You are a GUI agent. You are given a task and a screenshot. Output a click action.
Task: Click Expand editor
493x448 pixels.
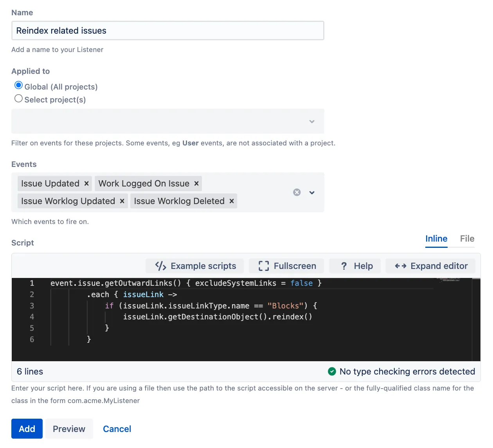430,266
